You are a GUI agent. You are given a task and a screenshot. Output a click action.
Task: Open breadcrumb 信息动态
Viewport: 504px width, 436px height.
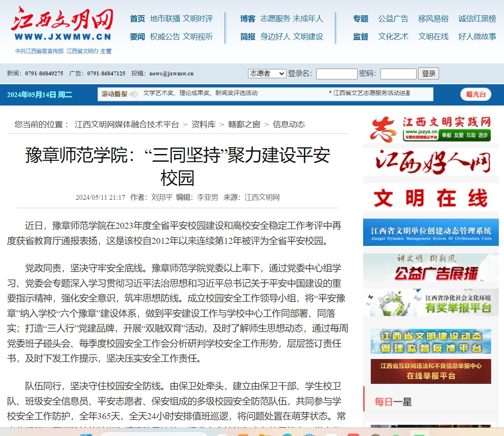(x=289, y=124)
